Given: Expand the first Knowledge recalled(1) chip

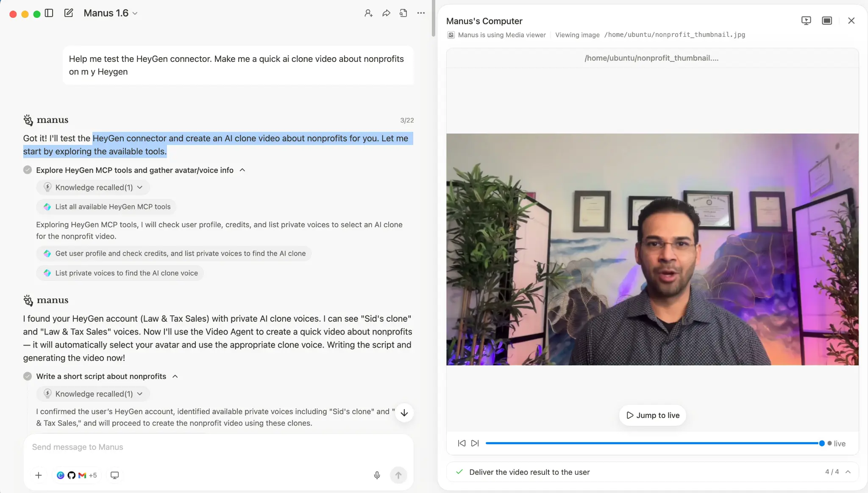Looking at the screenshot, I should (x=93, y=187).
